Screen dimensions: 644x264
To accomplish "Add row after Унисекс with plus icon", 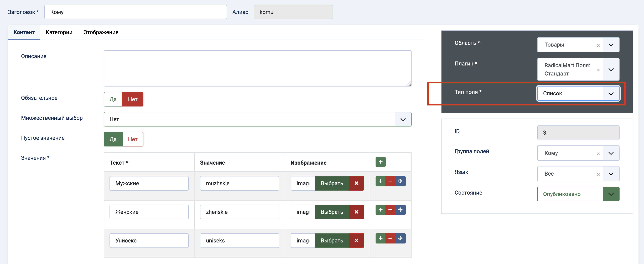I will (x=380, y=238).
